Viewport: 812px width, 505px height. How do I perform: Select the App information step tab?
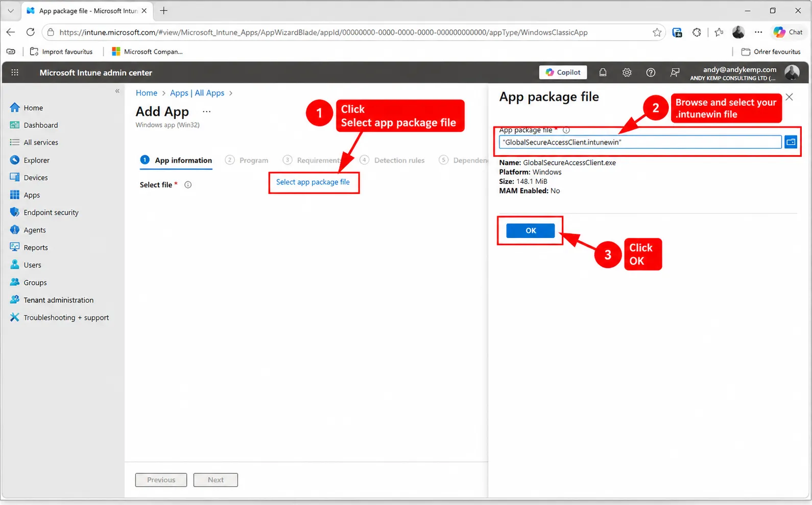(x=176, y=160)
